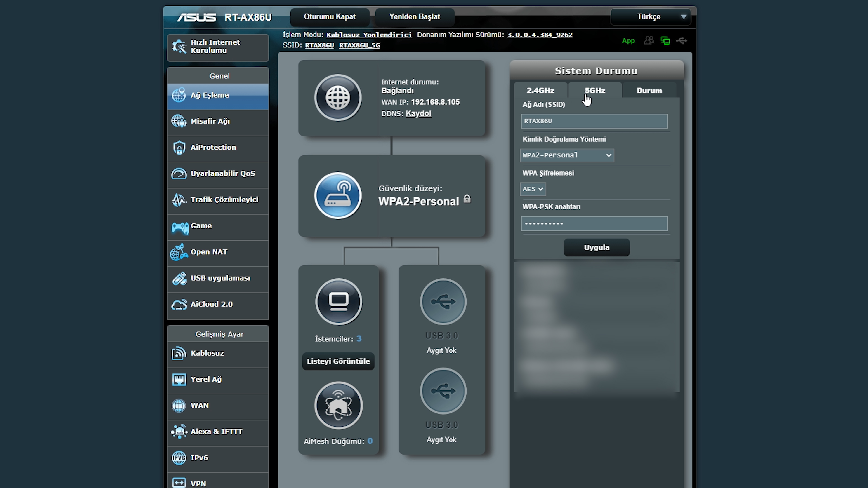Click the Kablosuz wireless icon
The image size is (868, 488).
coord(179,353)
